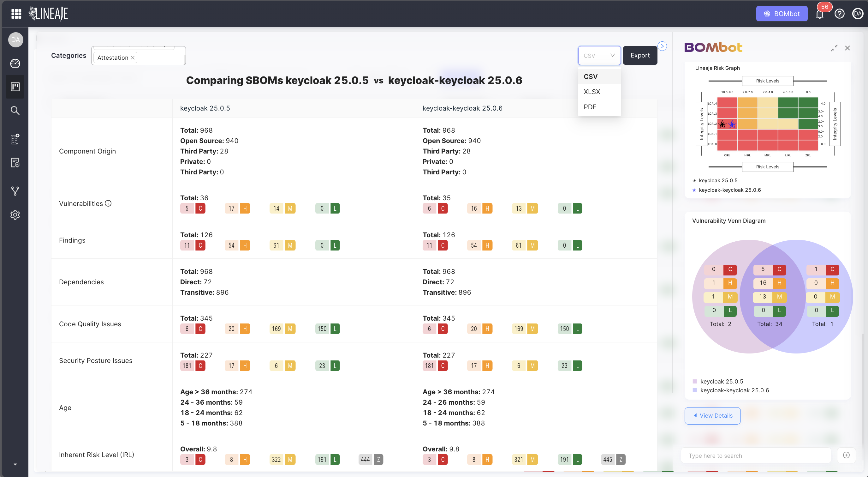This screenshot has height=477, width=868.
Task: Click 25.0.6 Vulnerabilities 6 Critical badge
Action: (435, 208)
